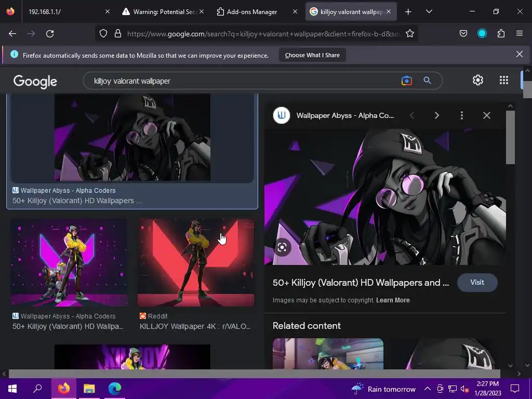Open the KILLJOY Wallpaper 4K Reddit link

tap(195, 326)
